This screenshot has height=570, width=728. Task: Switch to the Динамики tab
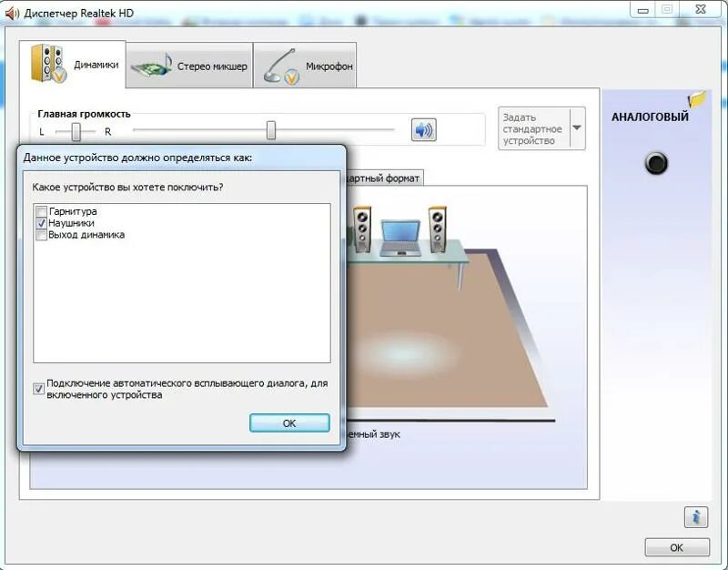[73, 64]
